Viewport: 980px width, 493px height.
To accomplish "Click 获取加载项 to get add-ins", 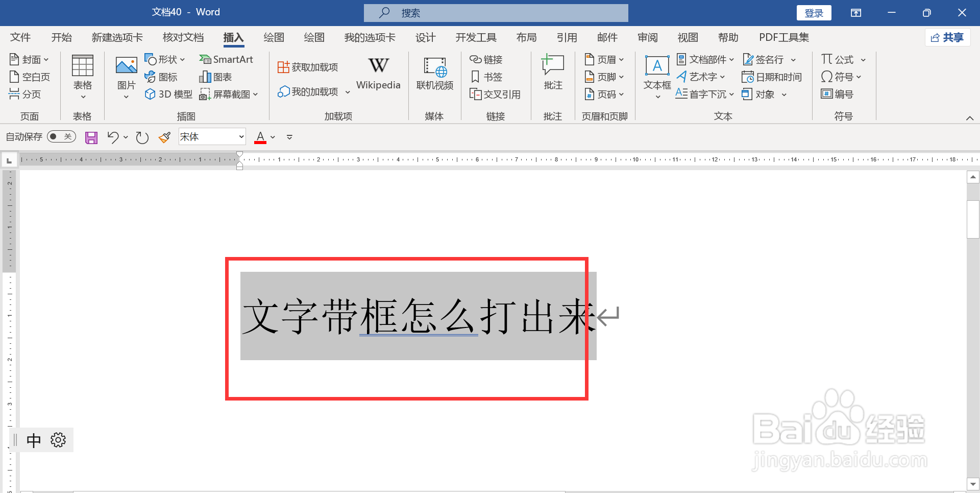I will (308, 67).
